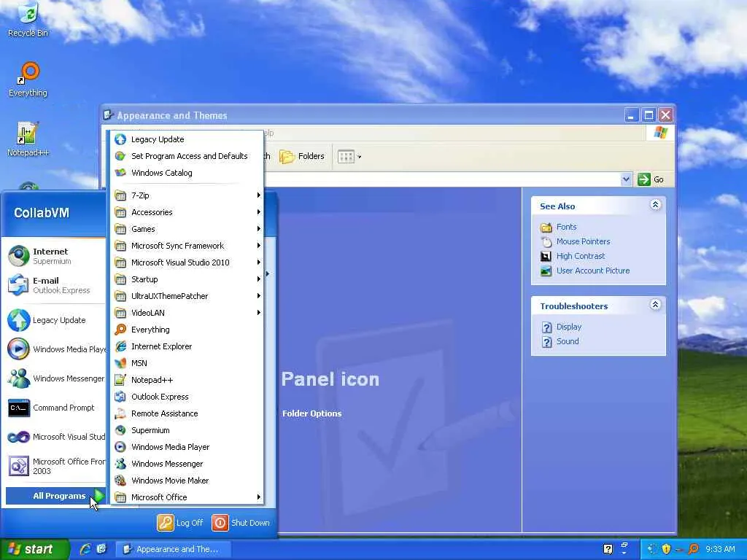The width and height of the screenshot is (747, 560).
Task: Expand the Microsoft Office program folder
Action: 187,497
